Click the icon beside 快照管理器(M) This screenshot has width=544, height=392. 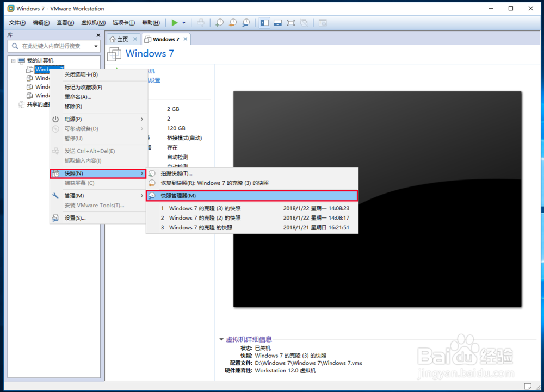click(152, 196)
